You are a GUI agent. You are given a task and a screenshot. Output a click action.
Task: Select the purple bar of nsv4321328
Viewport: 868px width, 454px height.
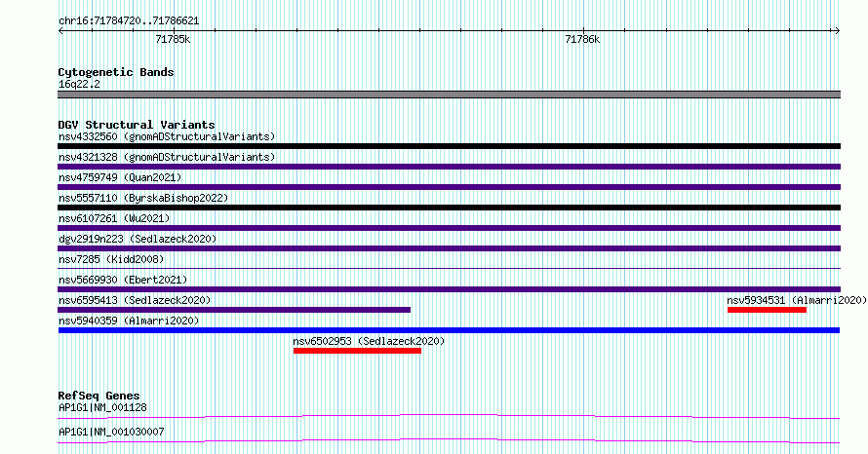click(x=449, y=167)
